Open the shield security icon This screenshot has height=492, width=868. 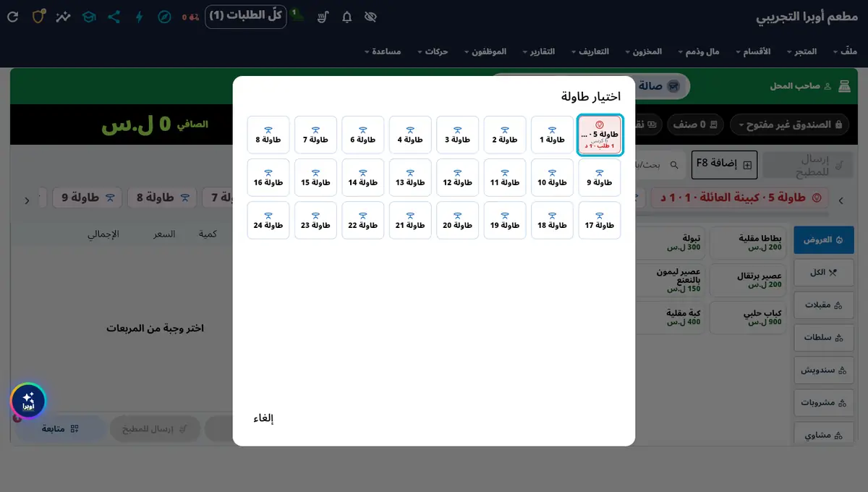coord(39,17)
